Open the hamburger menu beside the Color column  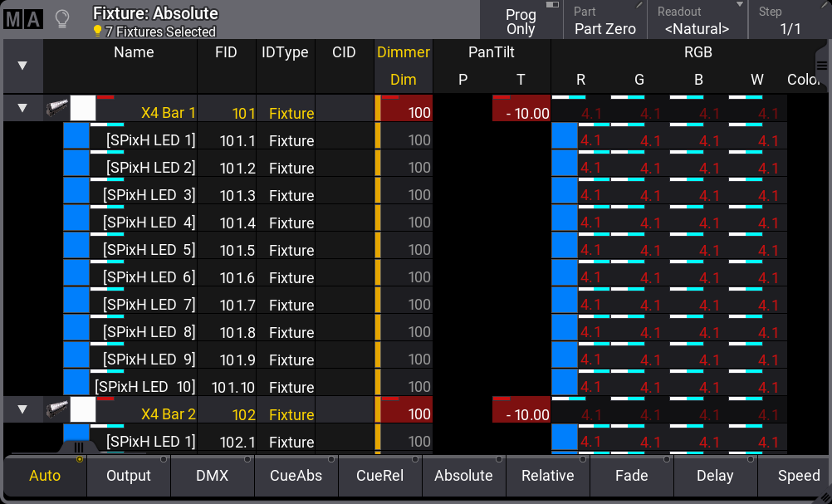coord(822,66)
